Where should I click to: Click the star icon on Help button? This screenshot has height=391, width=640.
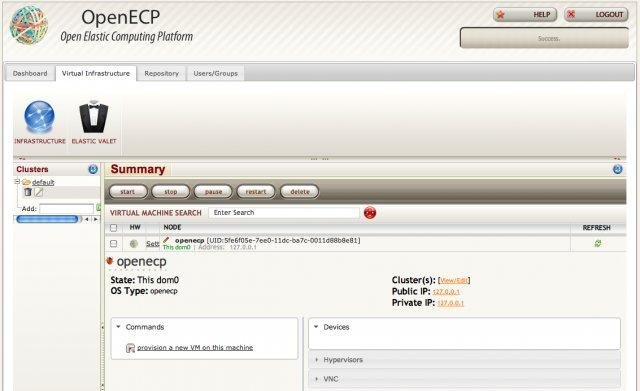pyautogui.click(x=500, y=15)
